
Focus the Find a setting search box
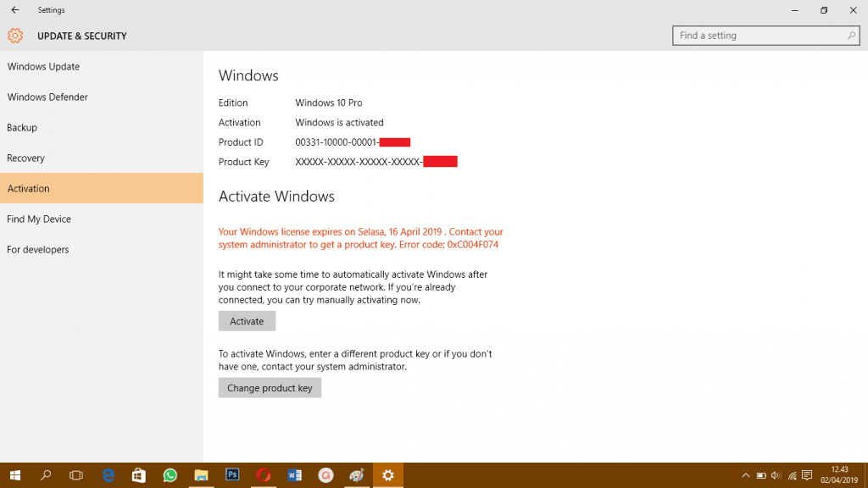point(766,36)
